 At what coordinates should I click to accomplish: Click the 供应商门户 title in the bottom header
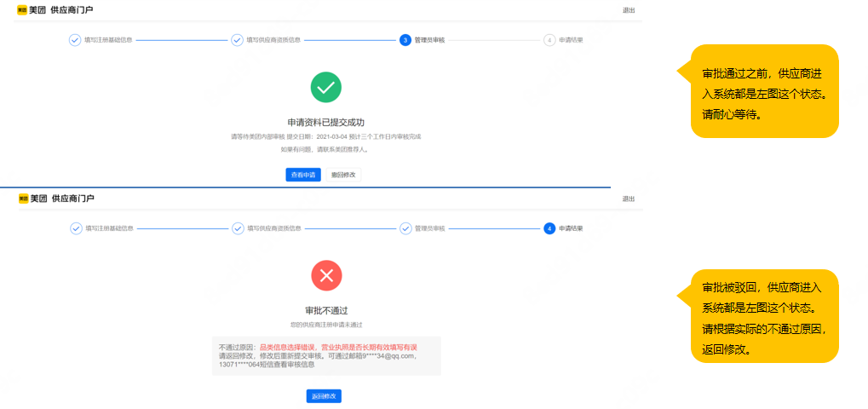tap(72, 199)
